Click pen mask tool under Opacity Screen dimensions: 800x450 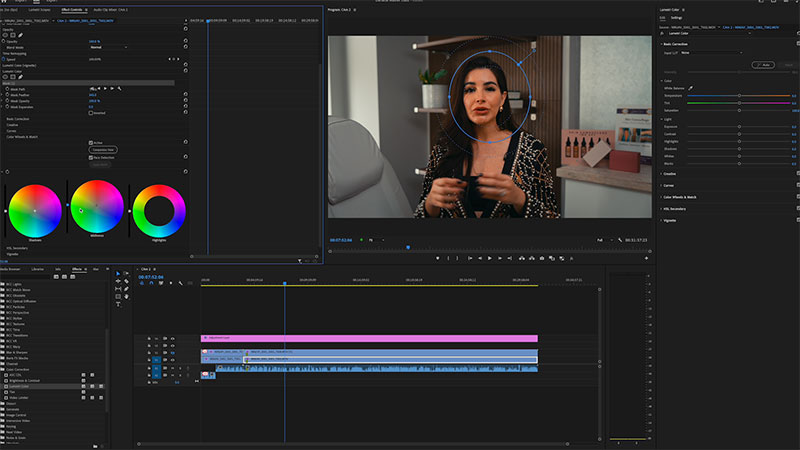point(20,35)
